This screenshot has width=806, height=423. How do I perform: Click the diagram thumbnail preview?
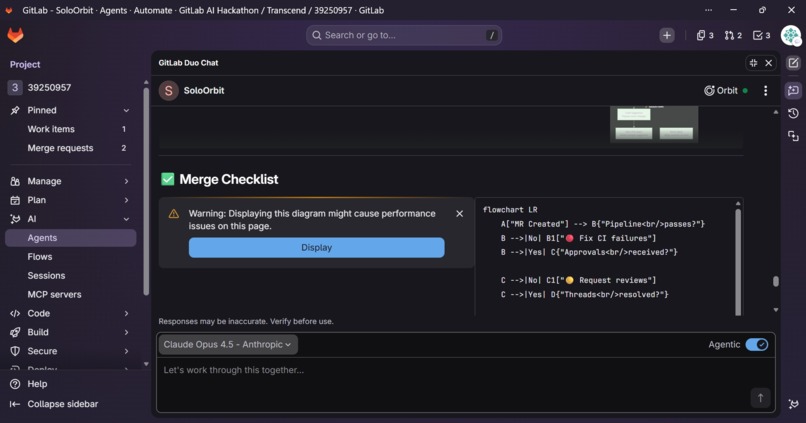click(654, 124)
